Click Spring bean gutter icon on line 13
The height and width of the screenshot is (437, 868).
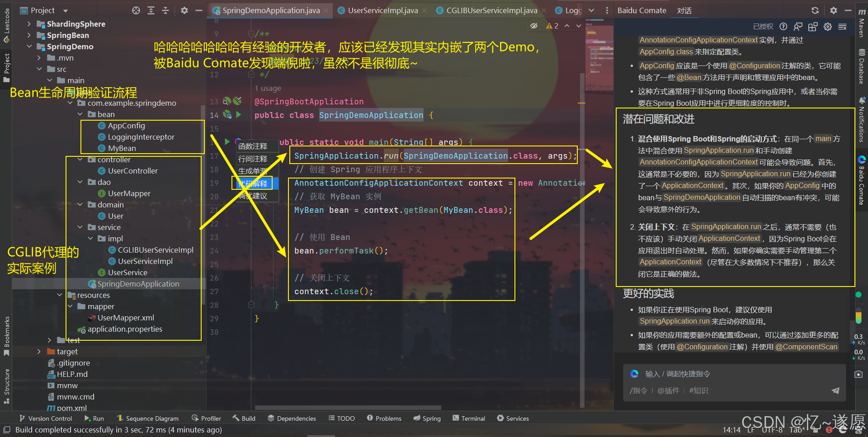(227, 101)
